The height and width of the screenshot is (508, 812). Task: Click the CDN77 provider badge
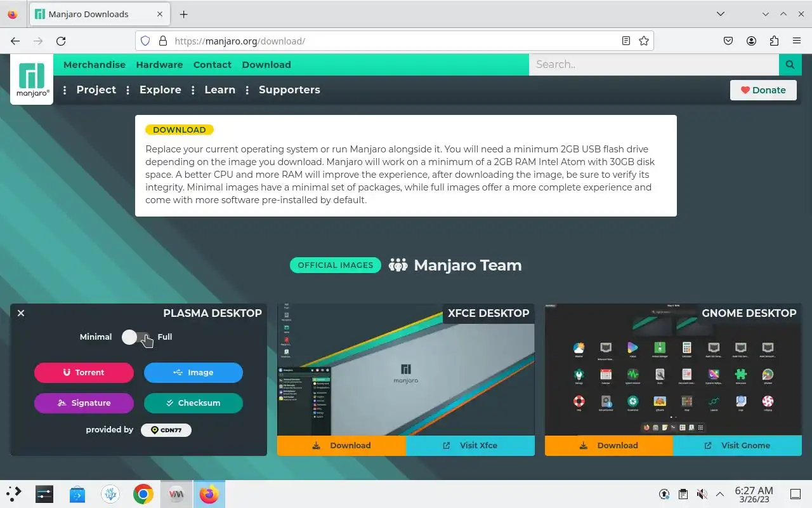point(166,430)
